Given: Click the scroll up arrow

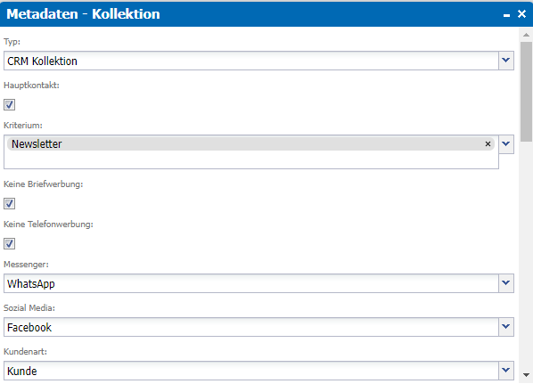Looking at the screenshot, I should [x=526, y=35].
